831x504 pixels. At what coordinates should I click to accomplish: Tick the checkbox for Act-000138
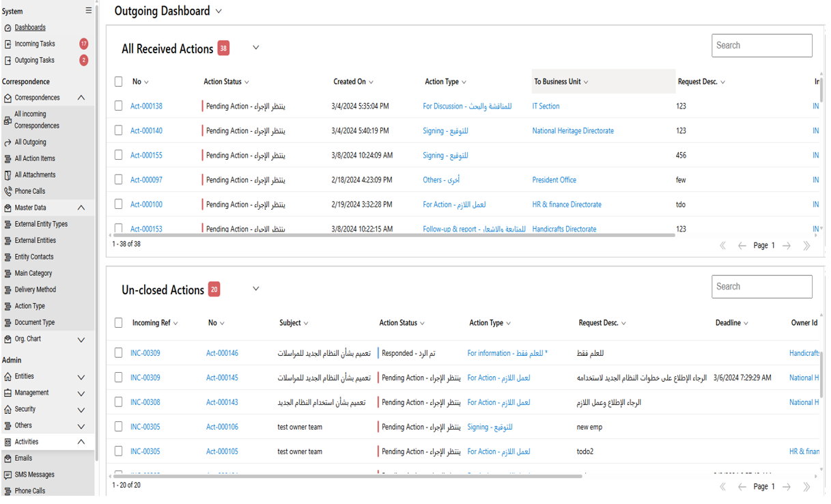click(118, 106)
